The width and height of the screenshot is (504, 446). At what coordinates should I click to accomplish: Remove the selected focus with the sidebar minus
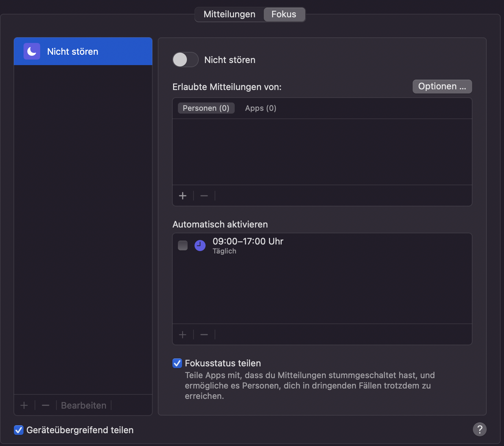(x=46, y=405)
